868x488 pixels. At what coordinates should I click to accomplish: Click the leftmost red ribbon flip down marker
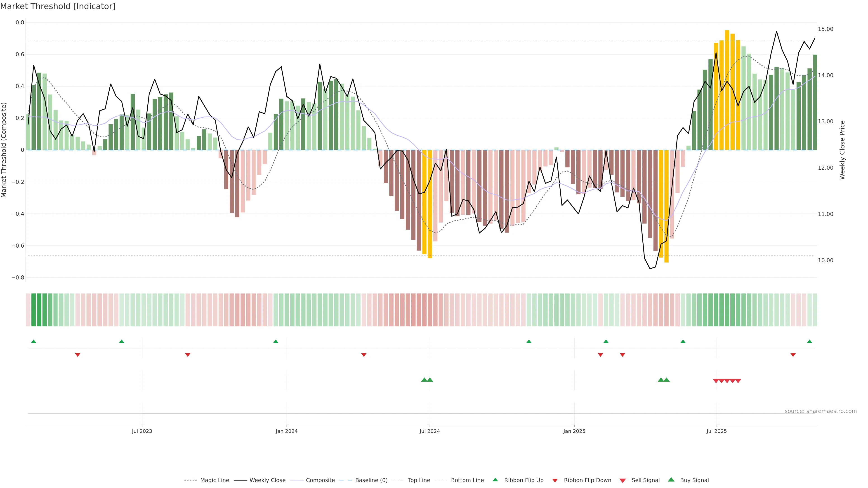point(78,355)
